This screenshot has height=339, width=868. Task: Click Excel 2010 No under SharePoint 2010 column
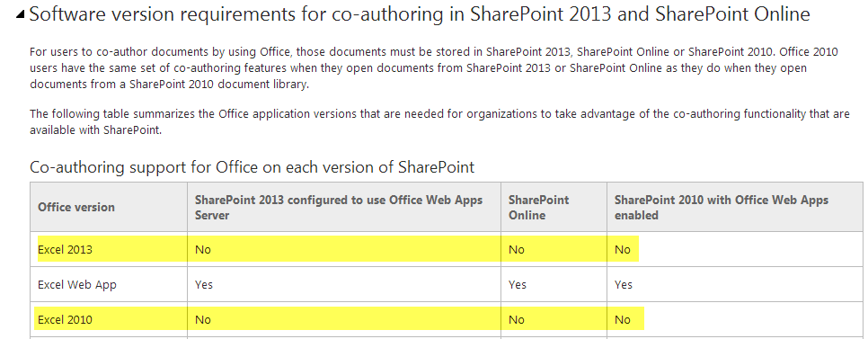click(622, 319)
